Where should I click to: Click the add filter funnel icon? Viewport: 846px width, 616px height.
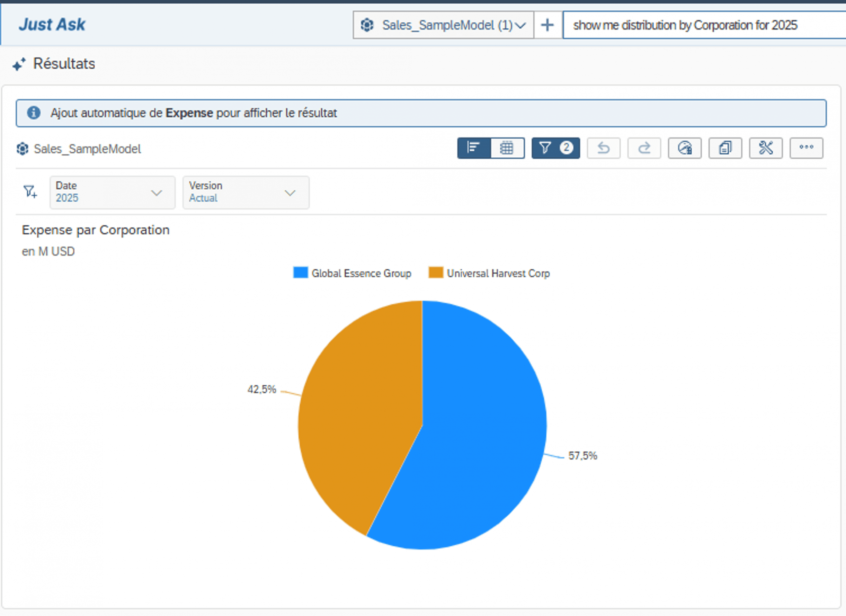pyautogui.click(x=30, y=192)
